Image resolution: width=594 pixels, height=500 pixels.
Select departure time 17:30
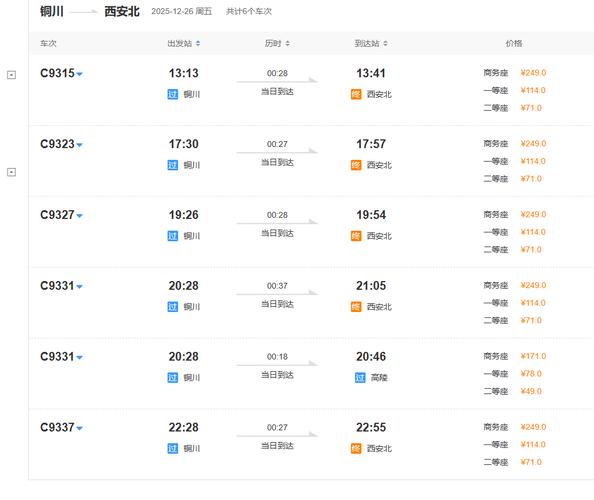(x=184, y=144)
